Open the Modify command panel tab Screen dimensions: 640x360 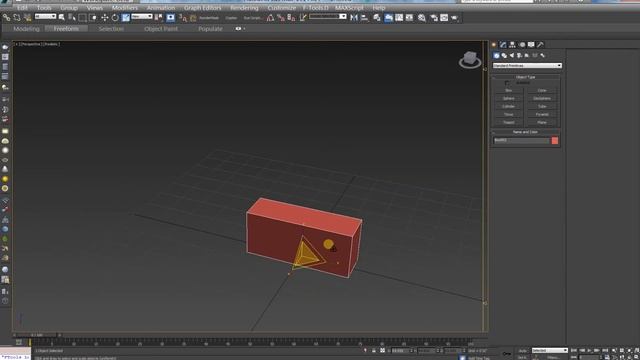(x=503, y=44)
